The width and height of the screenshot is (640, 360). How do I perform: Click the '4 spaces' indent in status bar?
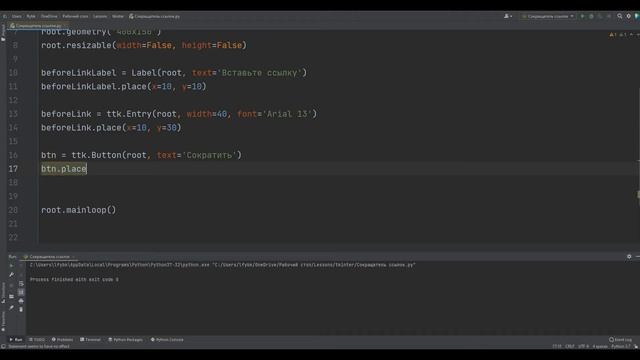600,346
